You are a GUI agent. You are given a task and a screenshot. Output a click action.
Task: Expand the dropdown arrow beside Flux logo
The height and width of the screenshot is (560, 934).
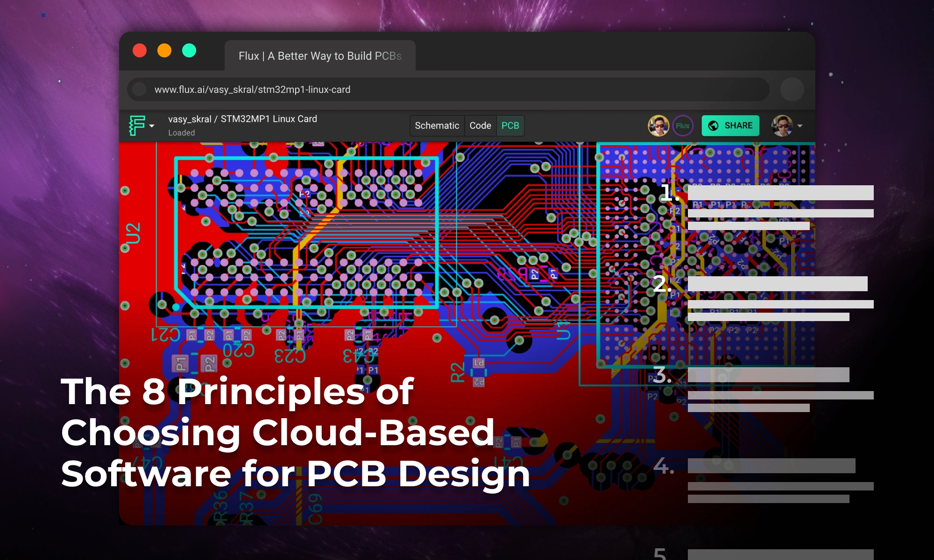(152, 126)
